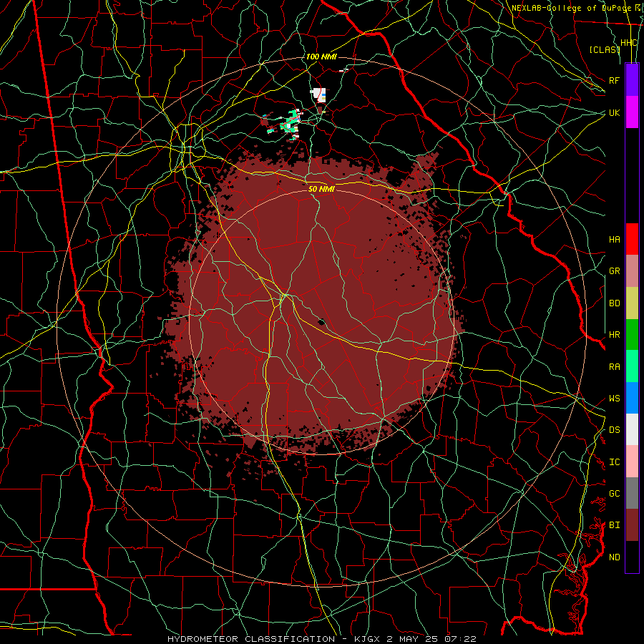Click the BD legend label
The image size is (644, 644).
click(x=615, y=303)
